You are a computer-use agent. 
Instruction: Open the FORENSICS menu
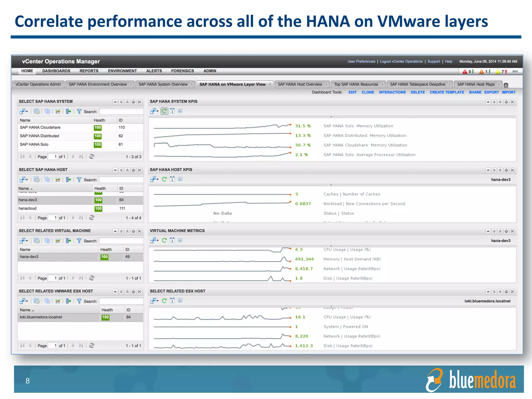coord(182,71)
